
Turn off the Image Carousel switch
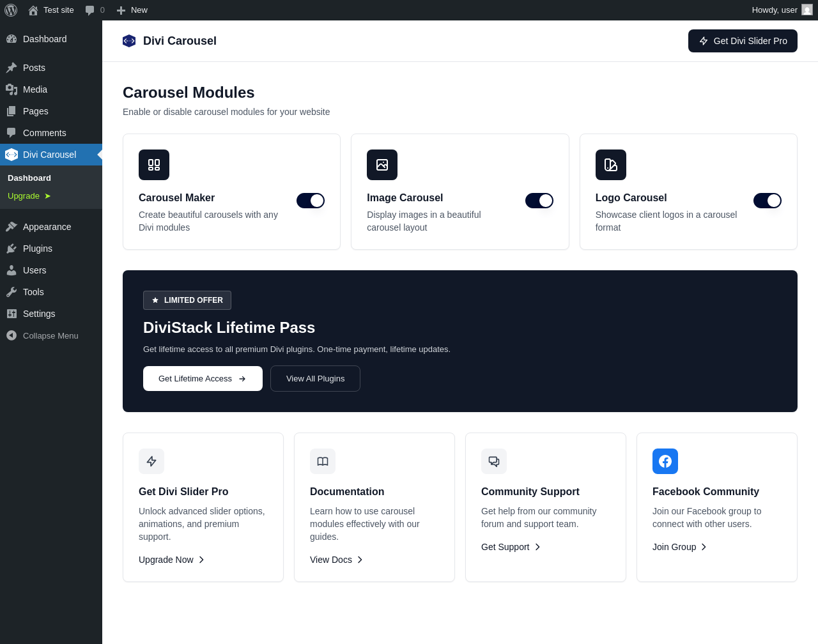point(539,201)
